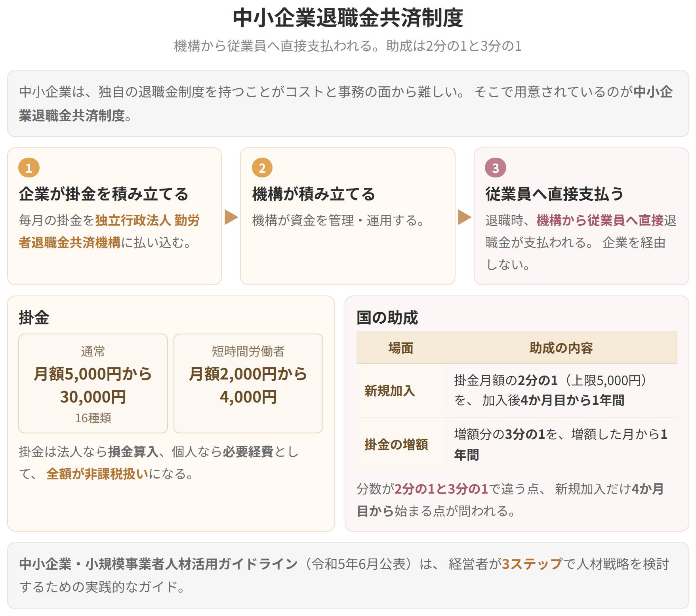Screen dimensions: 696x616
Task: Click table row label 掛金の増額
Action: 396,444
